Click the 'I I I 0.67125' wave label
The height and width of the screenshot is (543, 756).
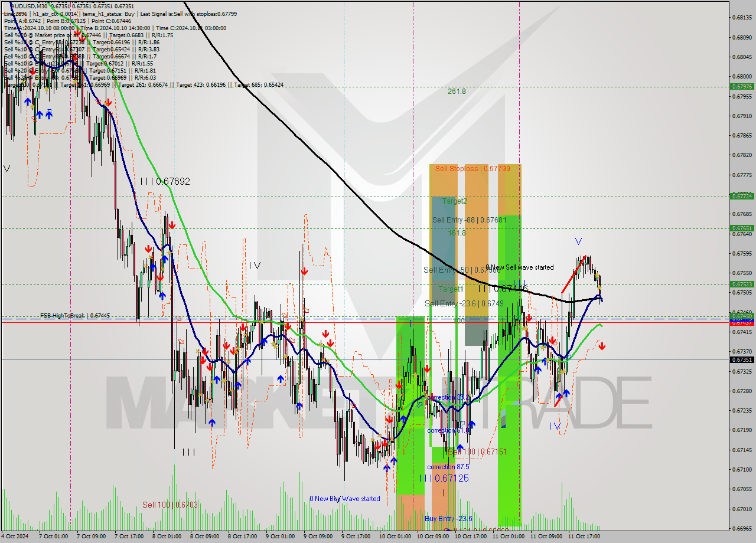[x=444, y=478]
